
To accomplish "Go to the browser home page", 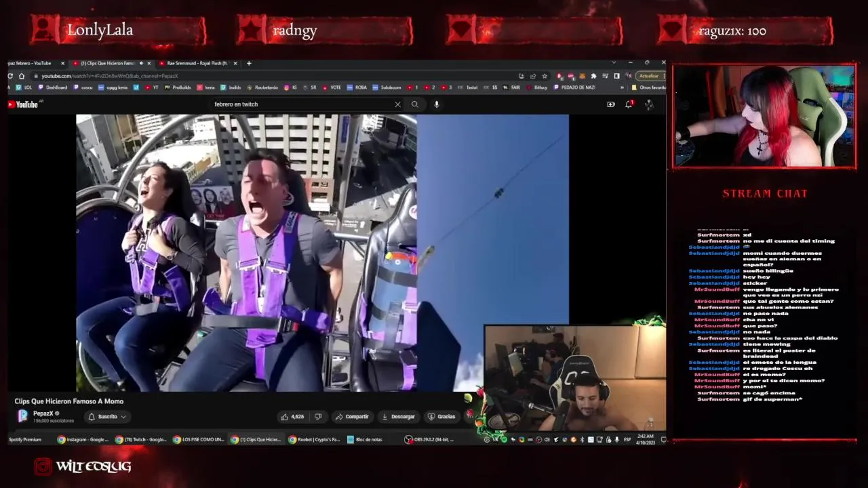I will pyautogui.click(x=22, y=76).
